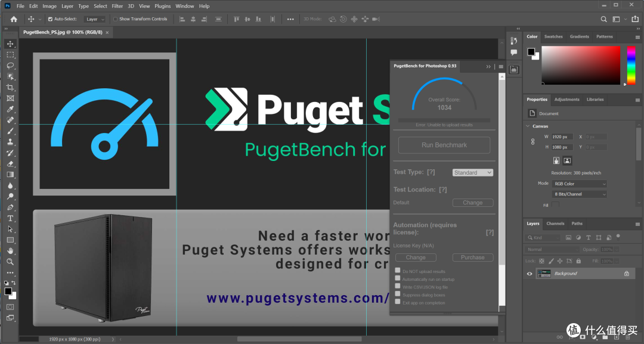Image resolution: width=644 pixels, height=344 pixels.
Task: Hide the Background layer with eye icon
Action: pos(530,274)
